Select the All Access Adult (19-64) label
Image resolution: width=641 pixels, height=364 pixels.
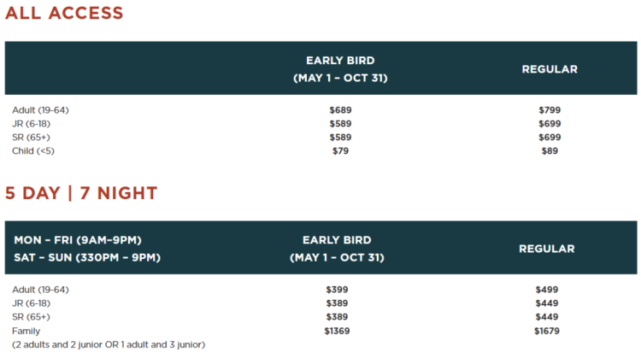tap(40, 110)
